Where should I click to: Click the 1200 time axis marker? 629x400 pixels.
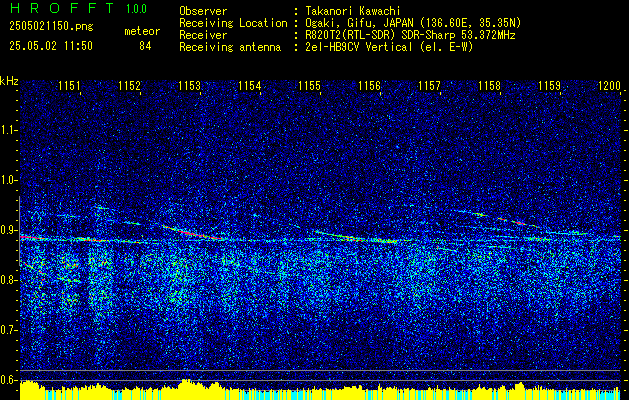pos(609,86)
